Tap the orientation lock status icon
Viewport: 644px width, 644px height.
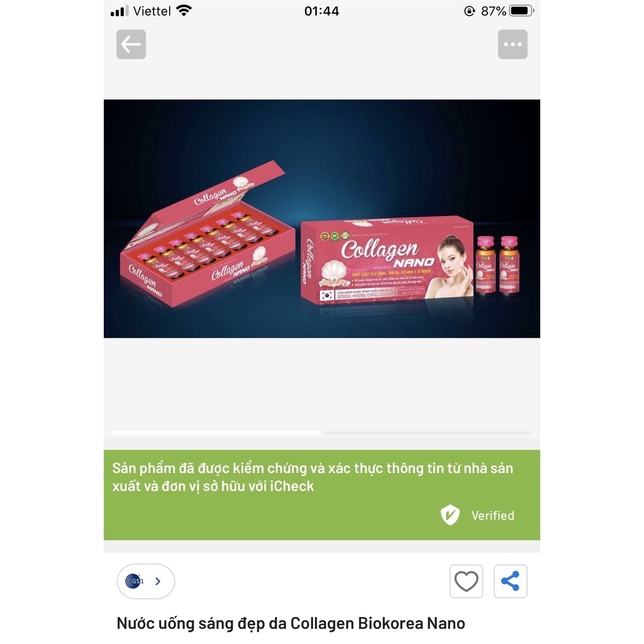pyautogui.click(x=469, y=11)
